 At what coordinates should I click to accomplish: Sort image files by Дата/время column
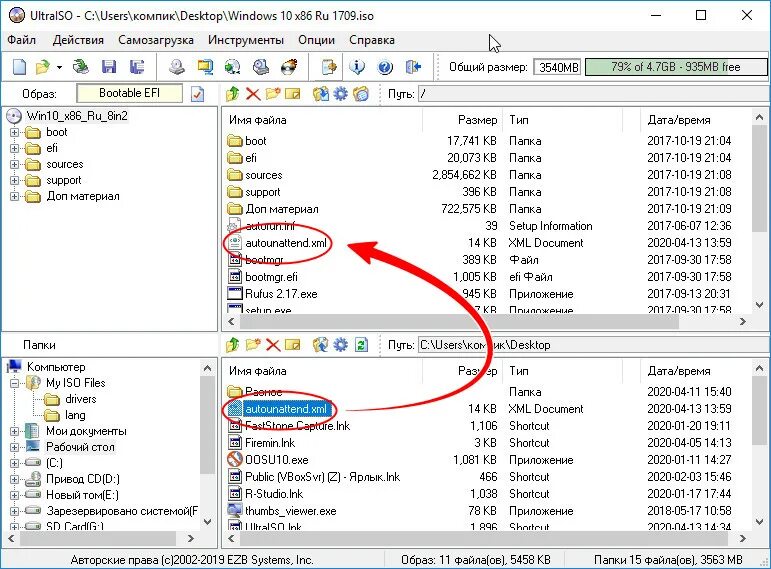pyautogui.click(x=696, y=120)
